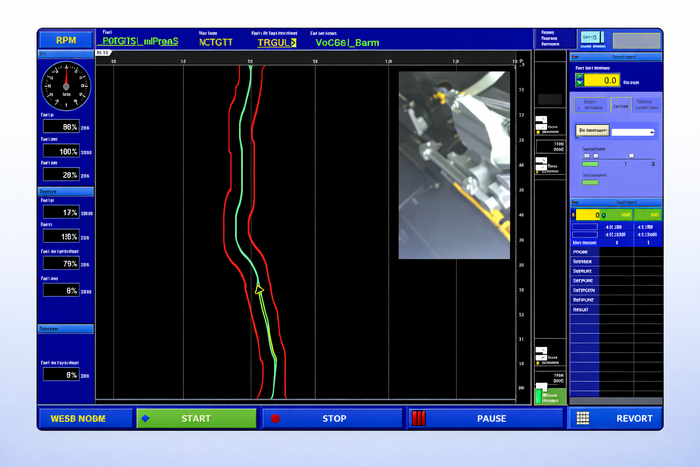This screenshot has width=700, height=467.
Task: Click the RPM dial gauge
Action: tap(66, 86)
